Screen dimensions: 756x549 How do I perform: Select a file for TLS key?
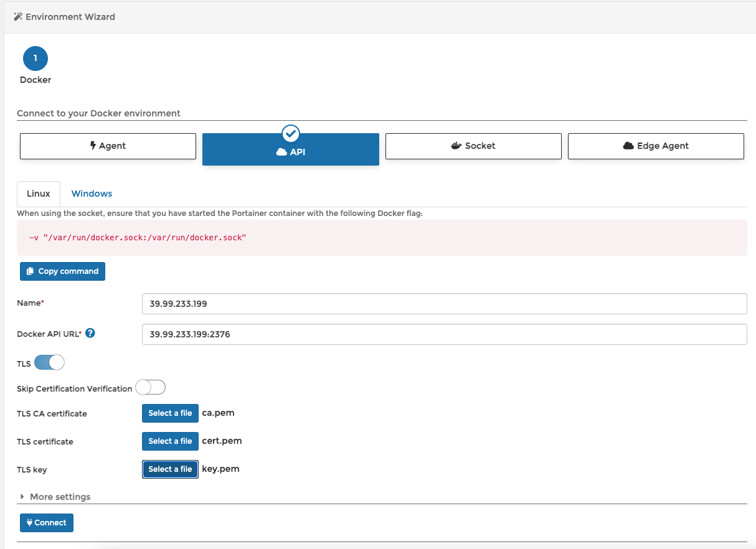[170, 469]
